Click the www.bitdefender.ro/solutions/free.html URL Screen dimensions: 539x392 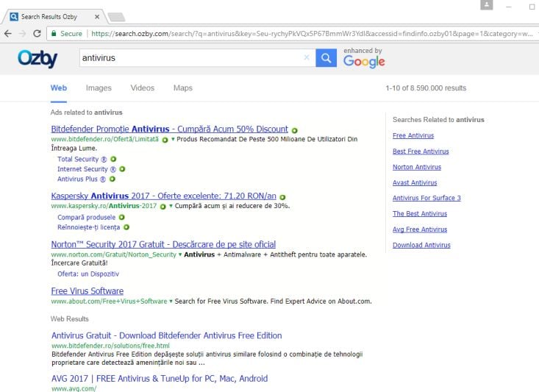point(110,346)
